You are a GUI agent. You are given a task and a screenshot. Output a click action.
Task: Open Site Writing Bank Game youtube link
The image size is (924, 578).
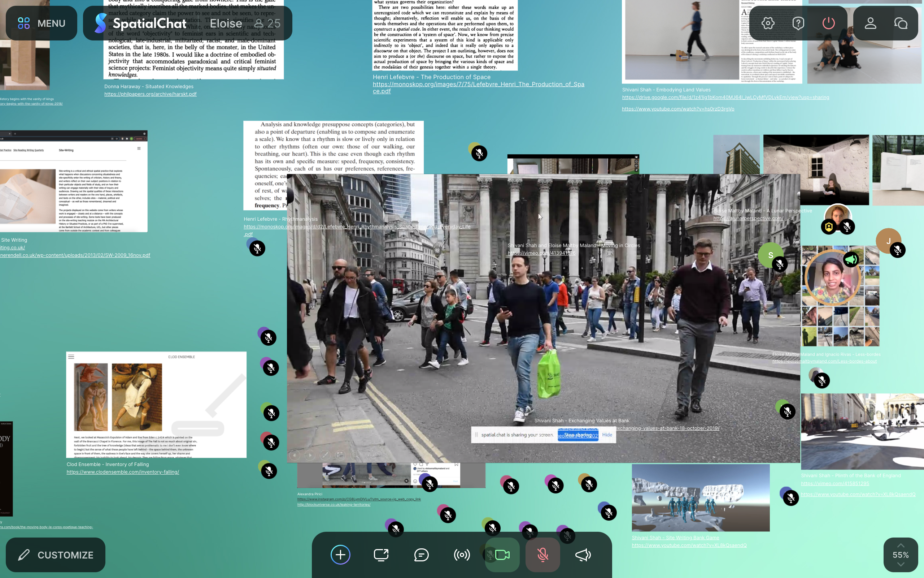(689, 545)
